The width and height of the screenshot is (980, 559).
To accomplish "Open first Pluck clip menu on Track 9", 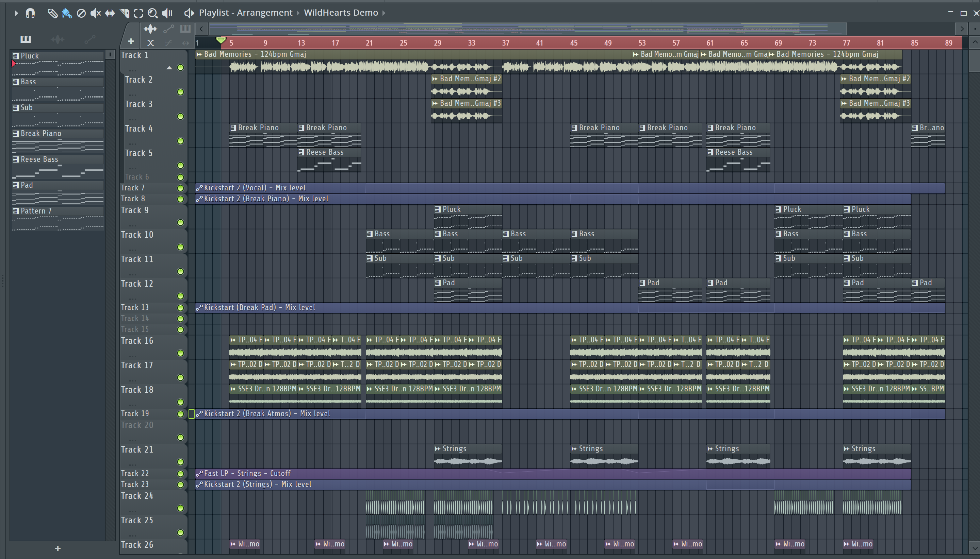I will (438, 209).
